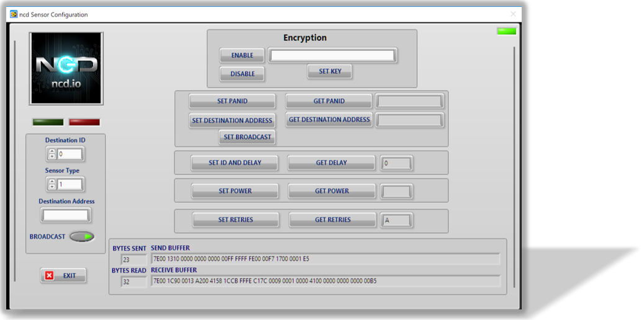Click SET DESTINATION ADDRESS button
The width and height of the screenshot is (644, 320).
[x=232, y=120]
